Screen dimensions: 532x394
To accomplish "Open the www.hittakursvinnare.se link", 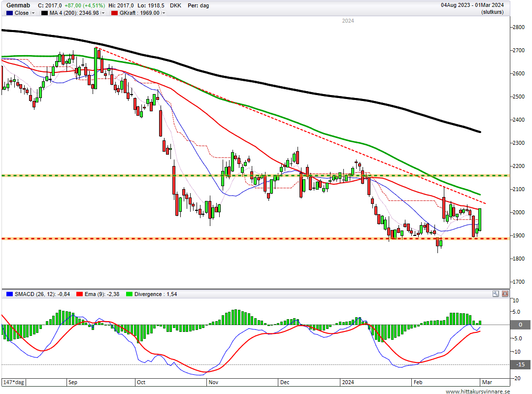I will point(478,391).
